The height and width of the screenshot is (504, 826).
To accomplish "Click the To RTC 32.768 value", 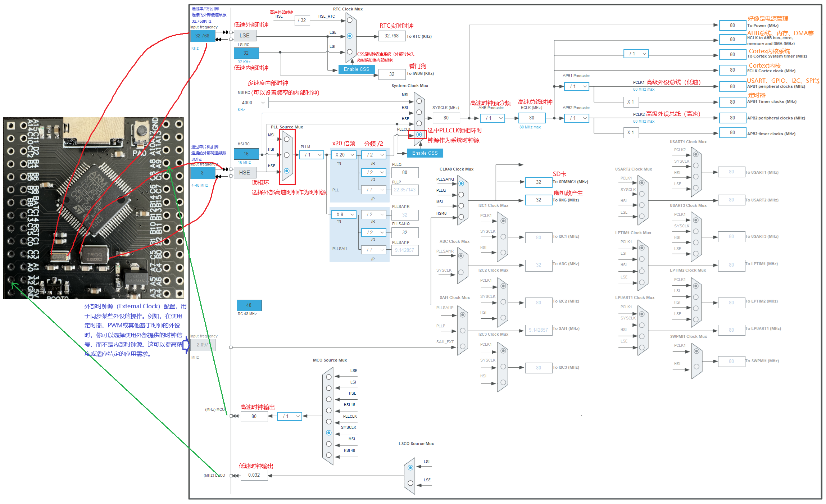I will click(392, 36).
